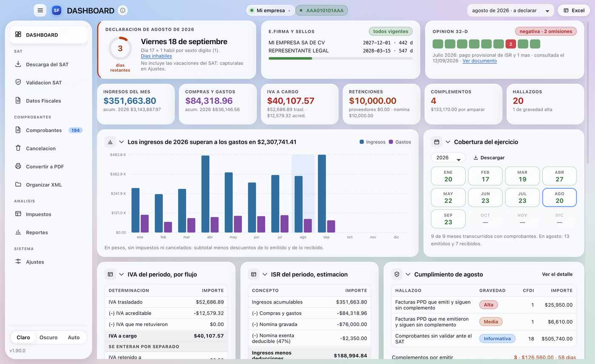595x364 pixels.
Task: Open the Mi empresa company selector
Action: [270, 11]
